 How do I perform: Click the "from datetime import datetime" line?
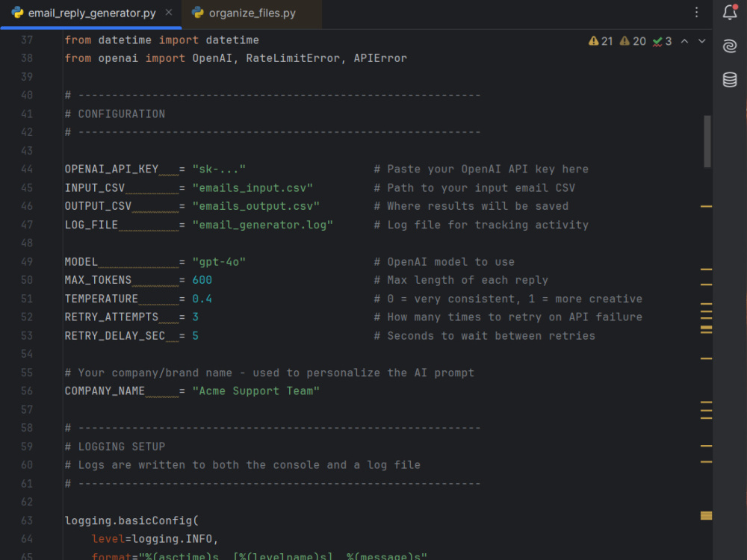click(162, 40)
